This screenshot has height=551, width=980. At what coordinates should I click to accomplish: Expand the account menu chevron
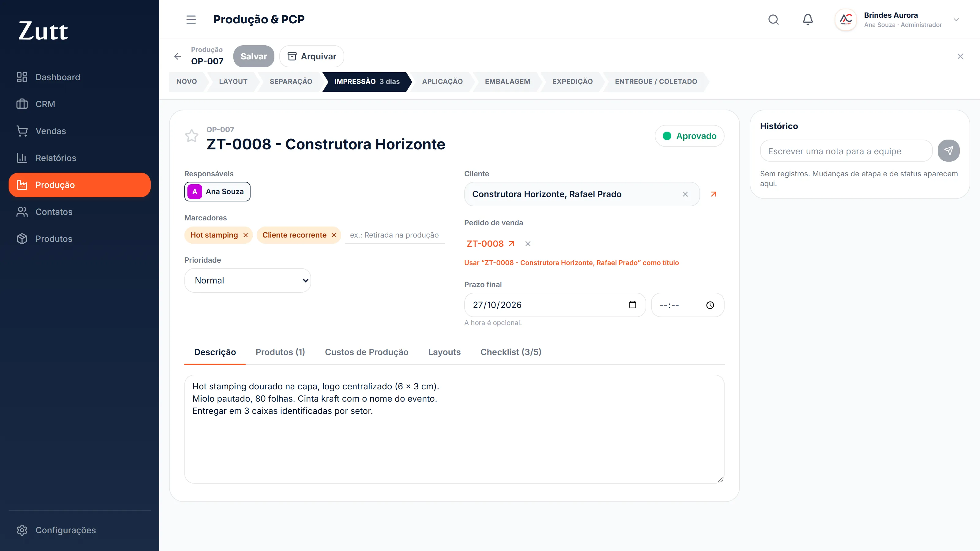pyautogui.click(x=956, y=19)
